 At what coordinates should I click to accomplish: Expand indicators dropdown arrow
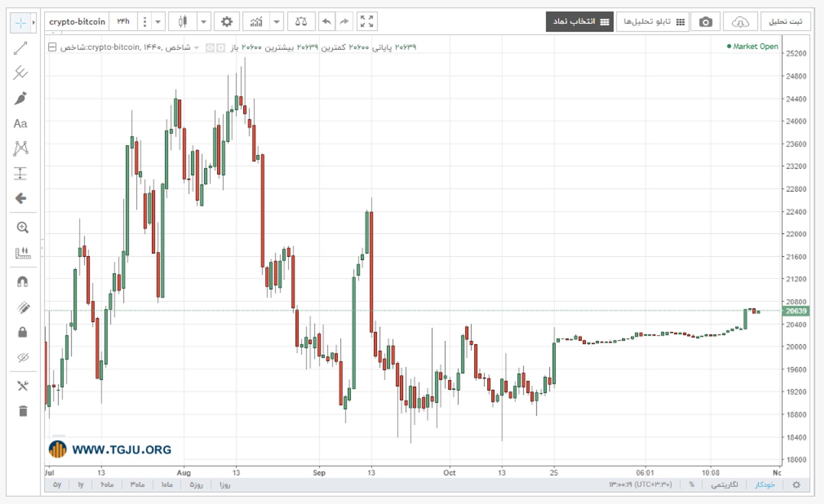[x=277, y=22]
